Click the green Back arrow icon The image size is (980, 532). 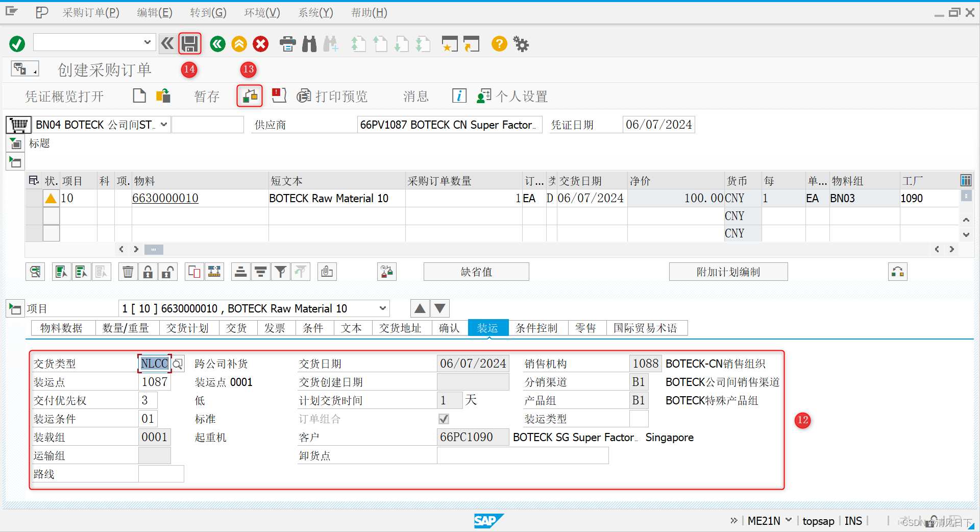(x=217, y=44)
